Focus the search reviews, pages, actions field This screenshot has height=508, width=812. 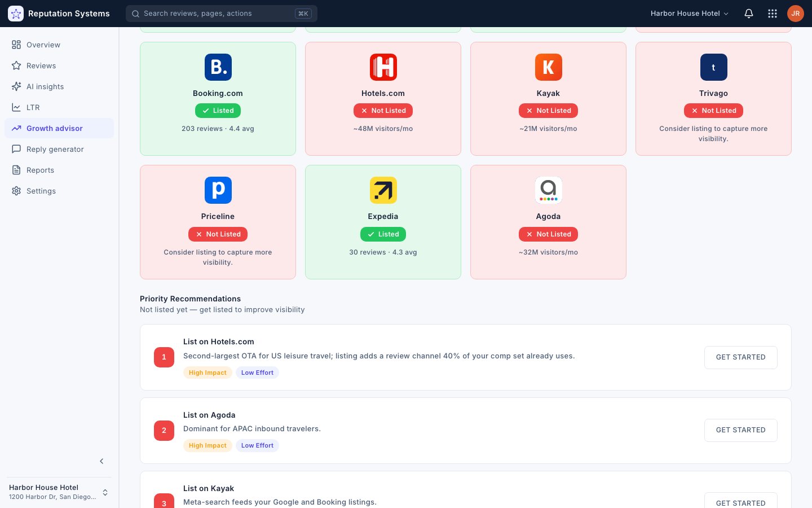pos(222,14)
